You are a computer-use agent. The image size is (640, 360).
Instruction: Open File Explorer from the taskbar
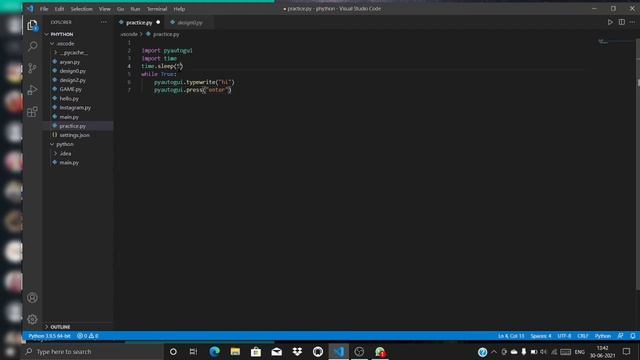pos(235,351)
